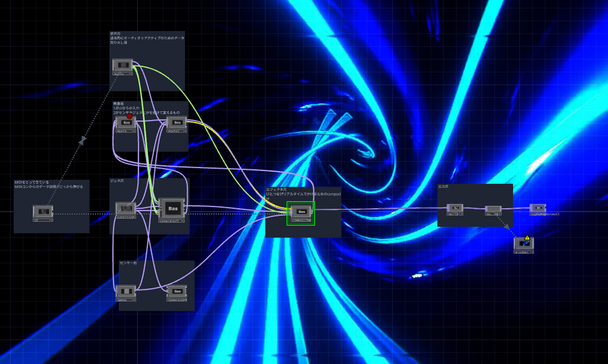This screenshot has height=364, width=608.
Task: Click the red dot on the Base node
Action: point(129,116)
